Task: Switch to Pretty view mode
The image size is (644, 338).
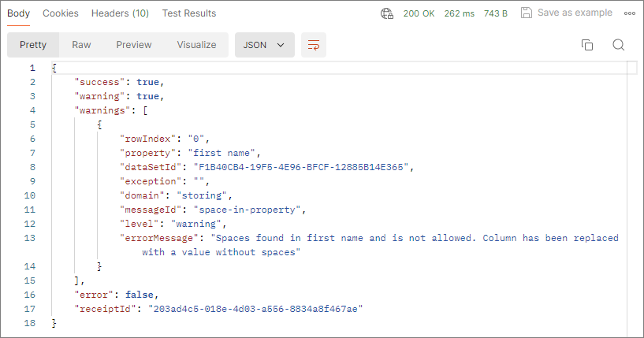Action: (33, 45)
